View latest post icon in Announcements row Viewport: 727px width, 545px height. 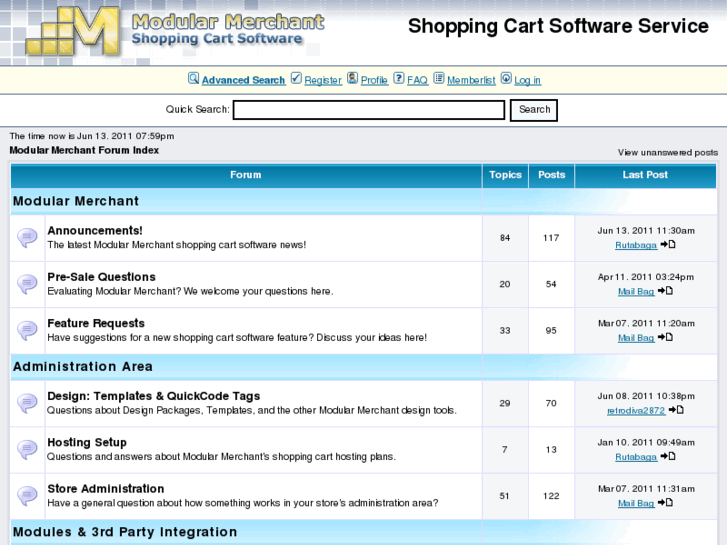coord(668,244)
